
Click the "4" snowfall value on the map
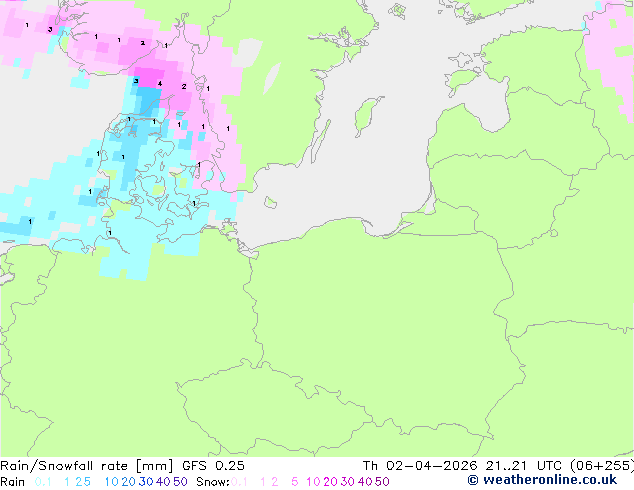[160, 84]
